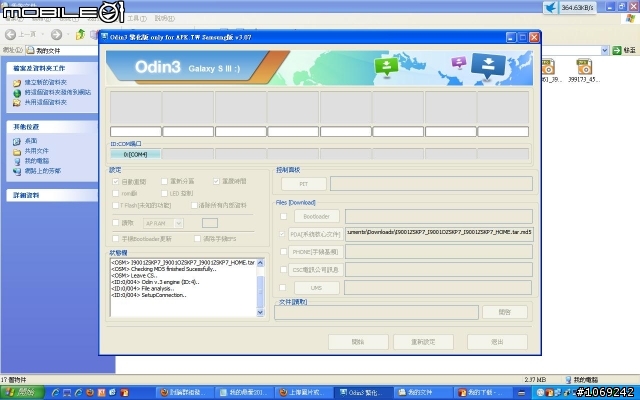The width and height of the screenshot is (640, 400).
Task: Launch Firefox from quick launch bar
Action: coord(90,393)
